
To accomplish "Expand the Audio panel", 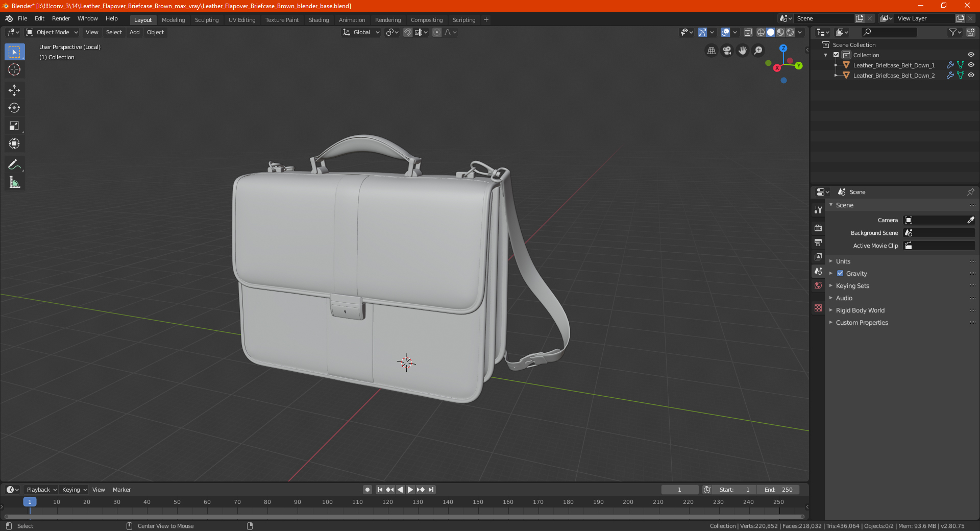I will click(x=844, y=298).
